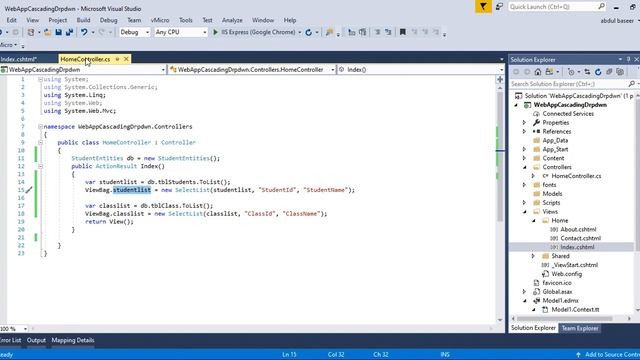
Task: Click the split editor plus icon
Action: point(500,80)
